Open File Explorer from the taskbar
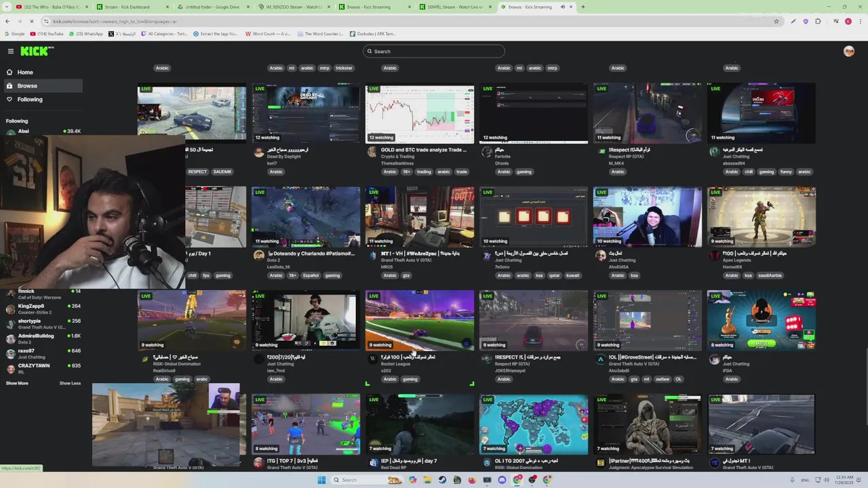 point(427,480)
